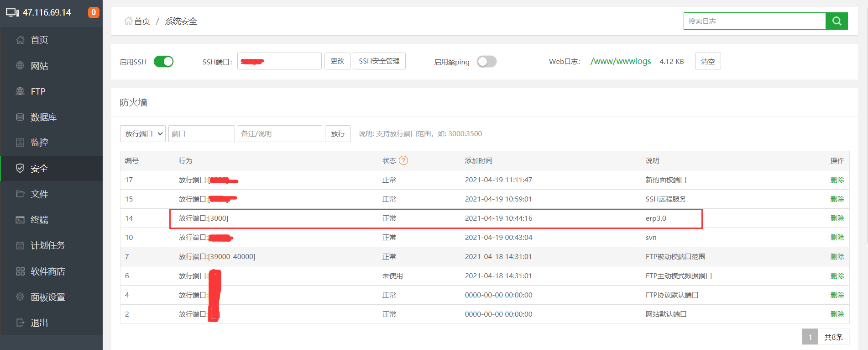
Task: Click the 说明 column header
Action: coord(652,160)
